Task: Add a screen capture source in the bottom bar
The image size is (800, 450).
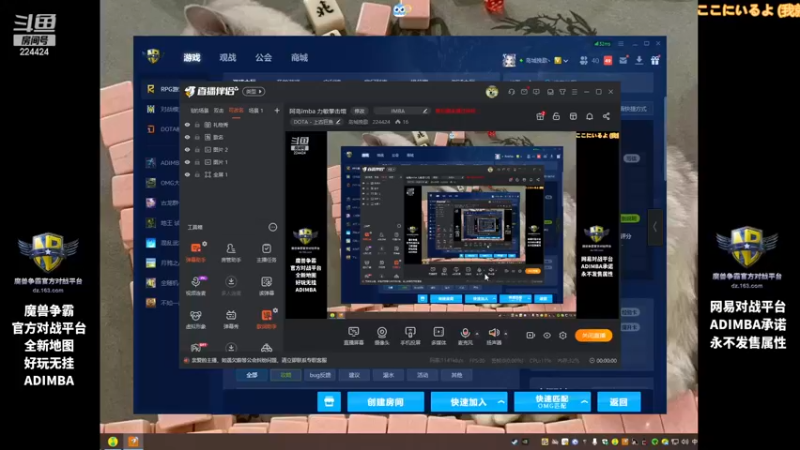Action: click(x=353, y=336)
